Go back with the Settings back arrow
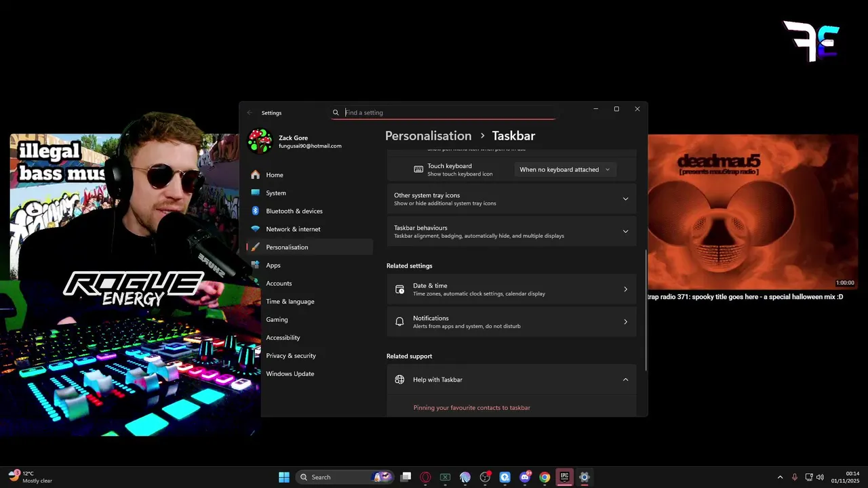 click(250, 113)
